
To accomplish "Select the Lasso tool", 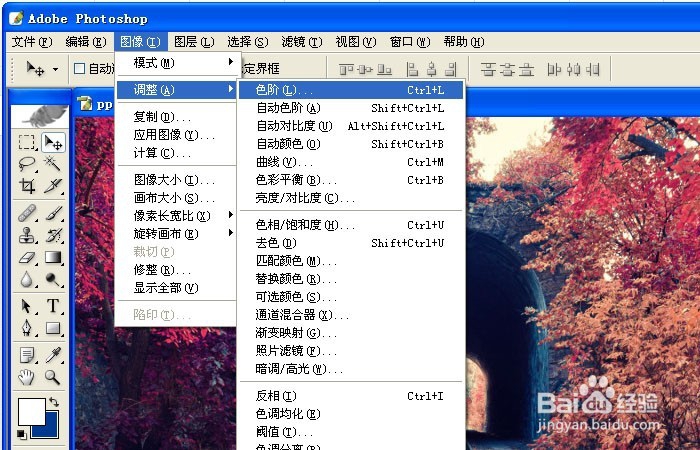I will pyautogui.click(x=27, y=164).
